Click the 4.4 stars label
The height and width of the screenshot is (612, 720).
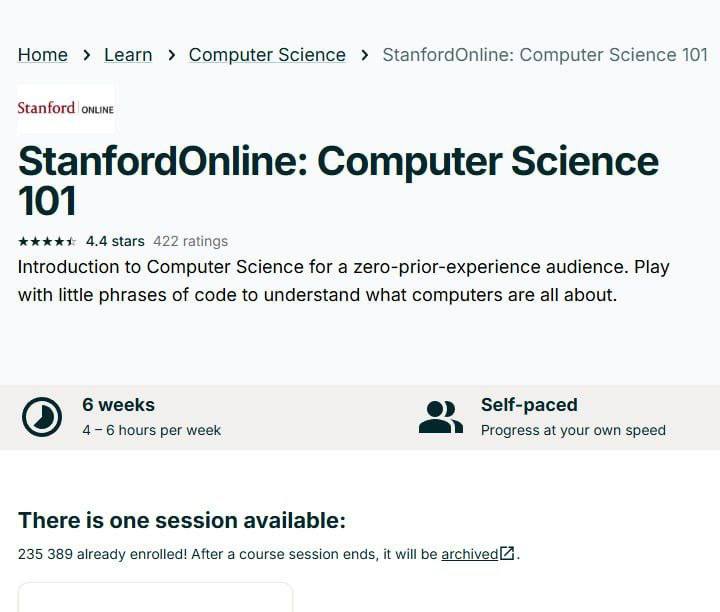click(x=115, y=241)
